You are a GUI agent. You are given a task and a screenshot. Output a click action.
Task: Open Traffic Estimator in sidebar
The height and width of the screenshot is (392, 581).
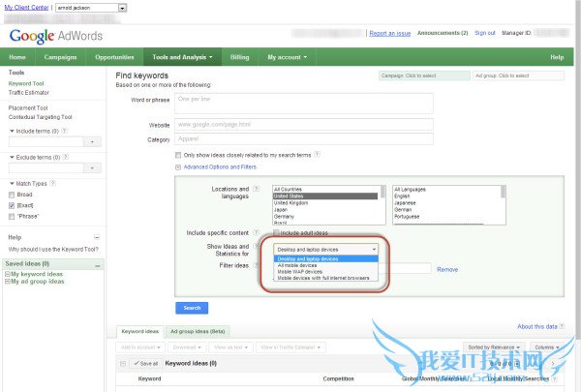point(28,92)
